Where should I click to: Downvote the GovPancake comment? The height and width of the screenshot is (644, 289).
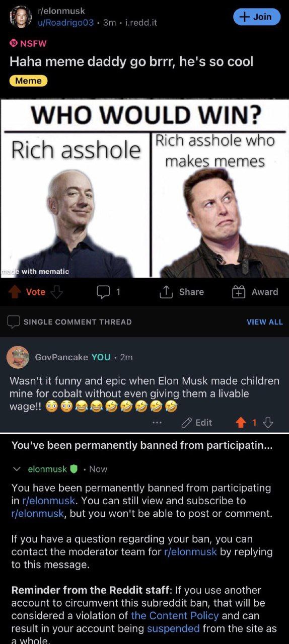pos(268,423)
